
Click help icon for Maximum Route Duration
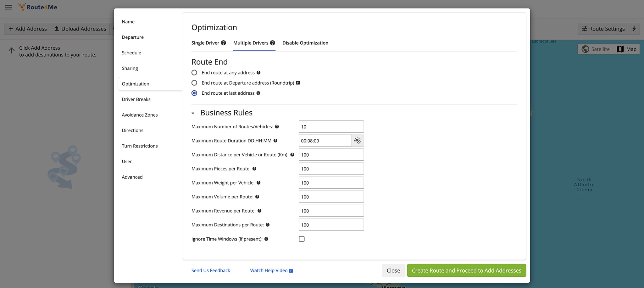coord(275,141)
